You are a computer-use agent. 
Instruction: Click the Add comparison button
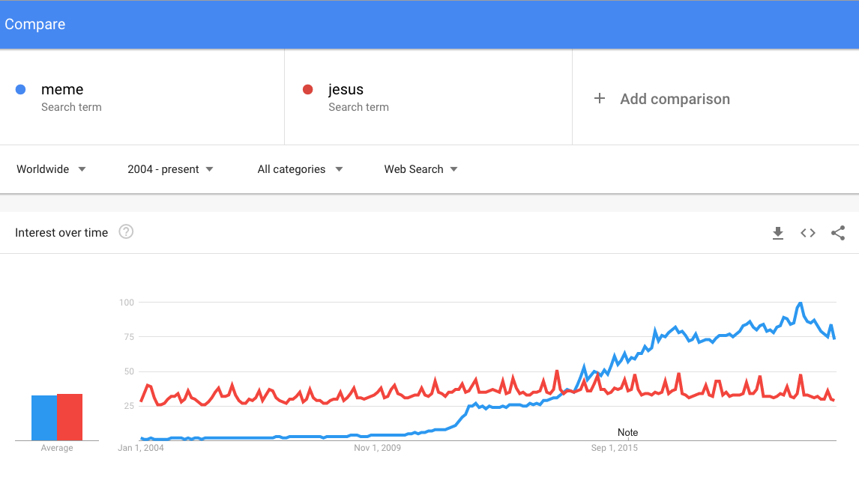coord(663,99)
